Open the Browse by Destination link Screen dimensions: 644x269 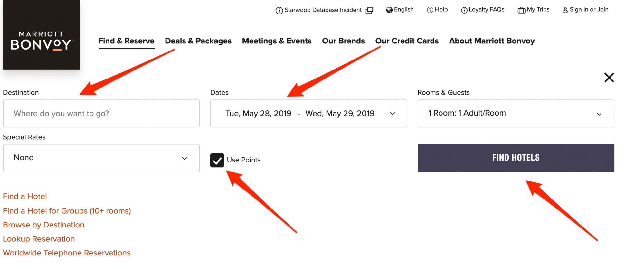(44, 225)
